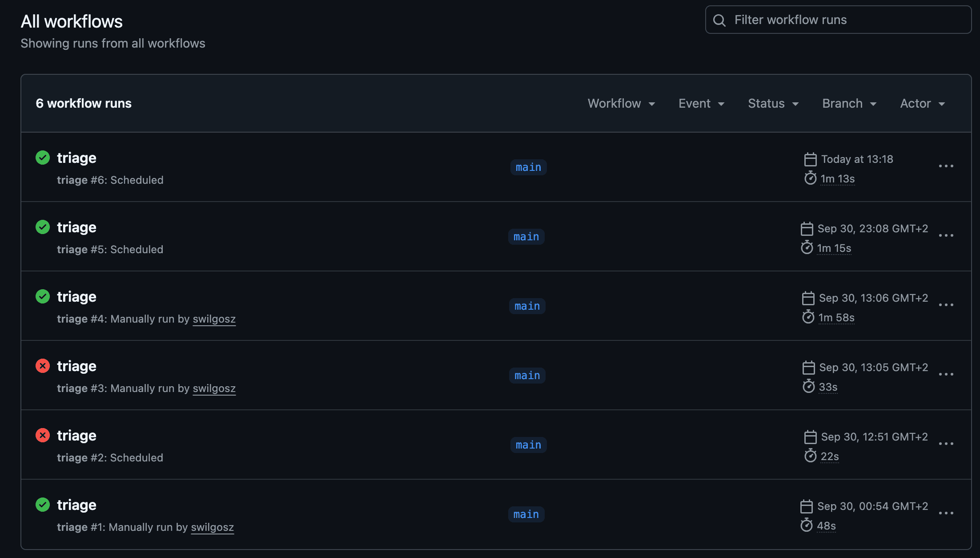Open the Actor filter dropdown
This screenshot has width=980, height=558.
[922, 103]
